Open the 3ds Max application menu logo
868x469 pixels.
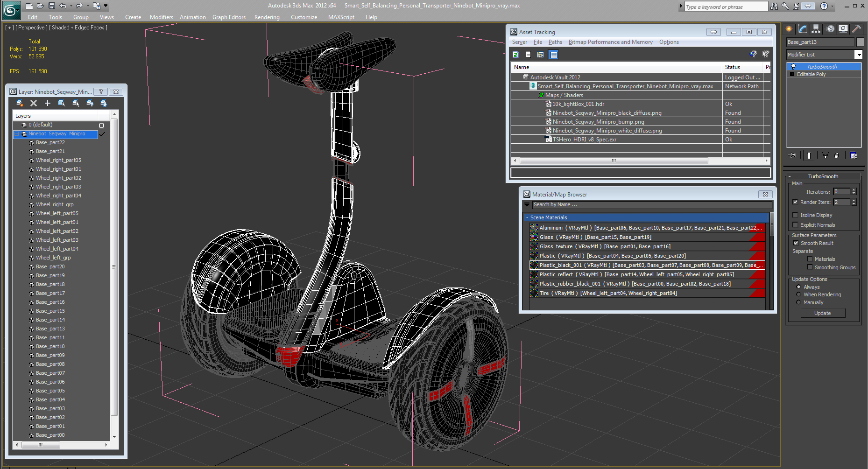[x=11, y=10]
